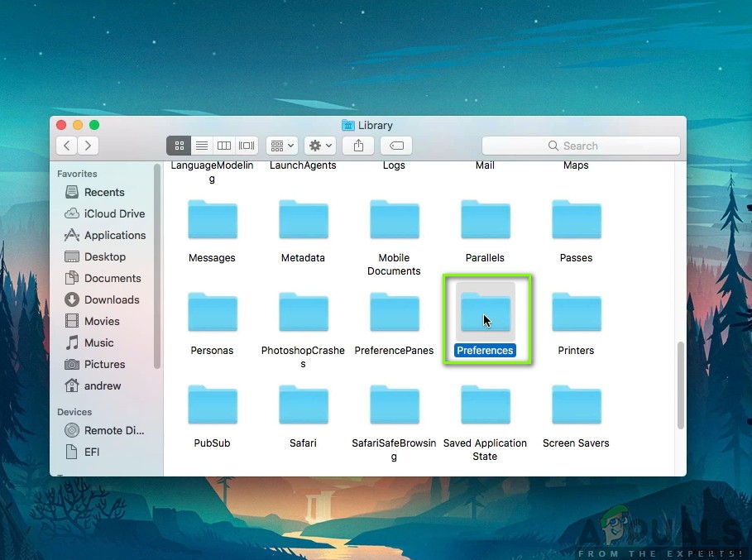Open the item grouping dropdown

(x=280, y=146)
